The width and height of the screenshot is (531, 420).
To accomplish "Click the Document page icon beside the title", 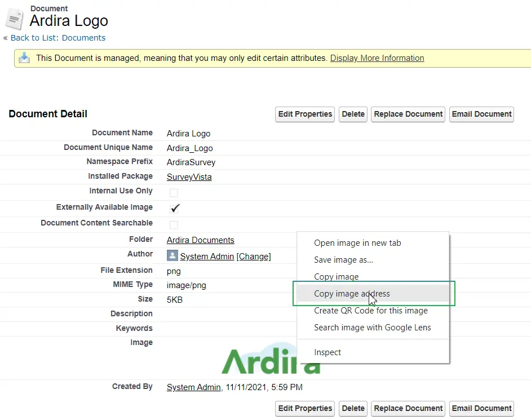I will point(14,19).
